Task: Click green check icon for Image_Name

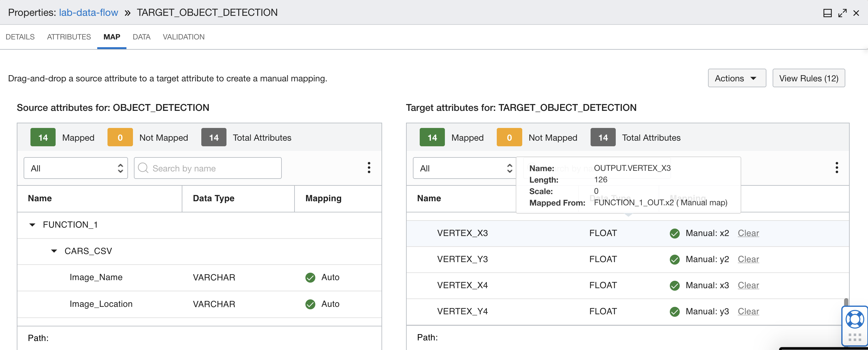Action: [310, 277]
